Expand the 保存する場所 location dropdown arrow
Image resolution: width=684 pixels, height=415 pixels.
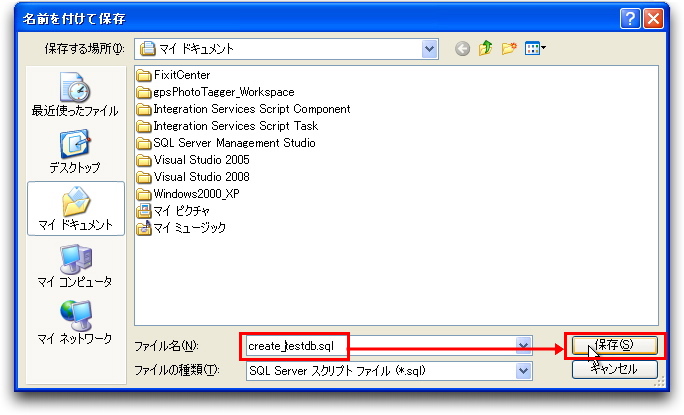(x=429, y=48)
